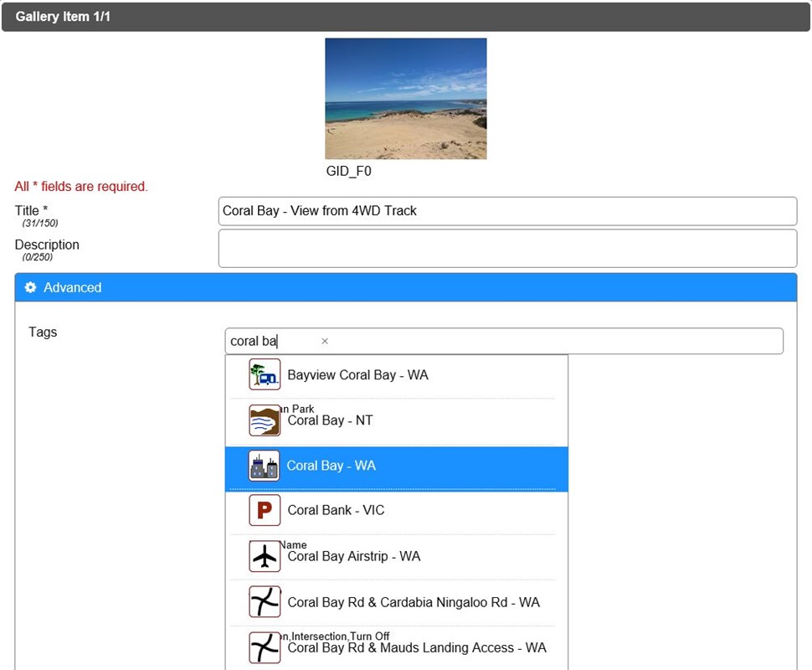Clear the tags search with the x button
This screenshot has width=812, height=670.
coord(325,341)
